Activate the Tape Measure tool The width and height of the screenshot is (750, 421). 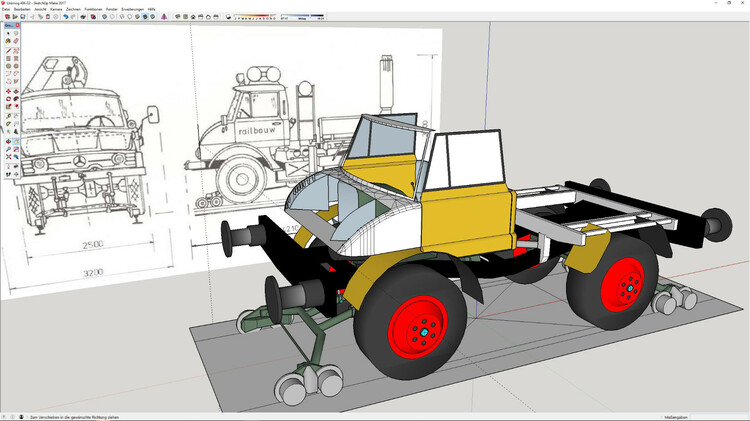pyautogui.click(x=7, y=117)
